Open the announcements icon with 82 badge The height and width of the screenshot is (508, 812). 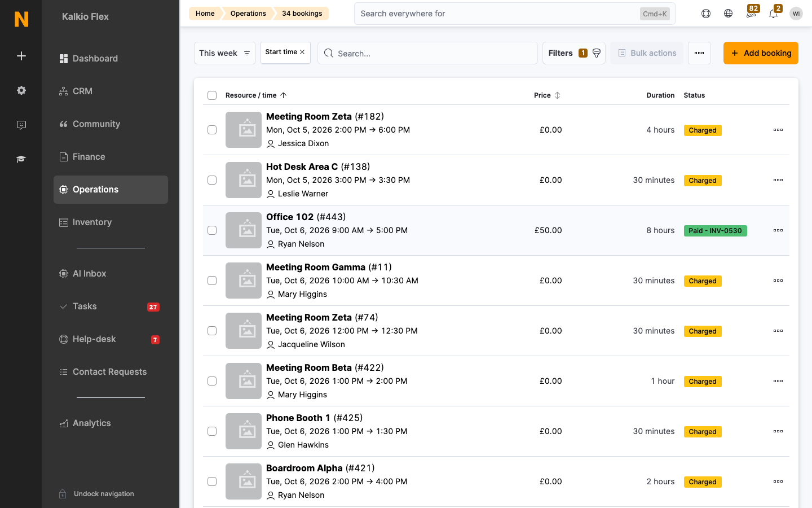751,12
